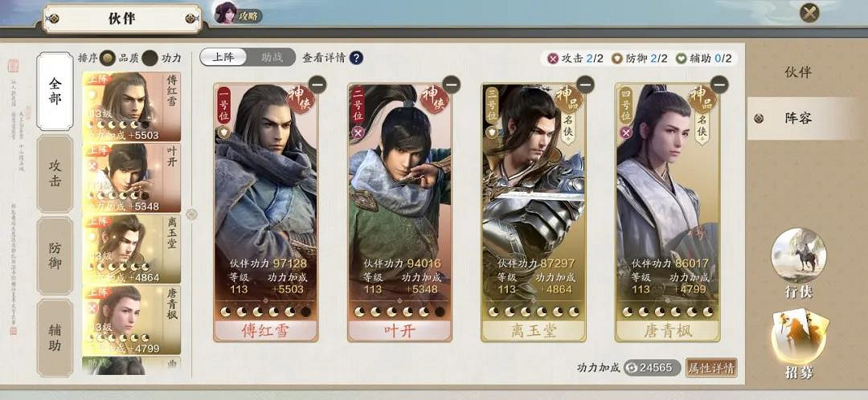Viewport: 868px width, 400px height.
Task: Open the 查看详情 question mark help icon
Action: coord(356,58)
